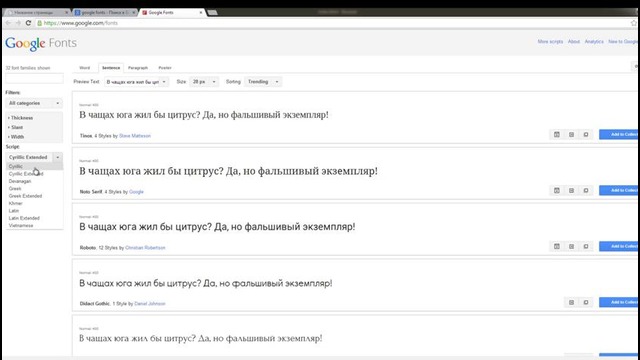
Task: Add Roboto to the collection
Action: point(619,246)
